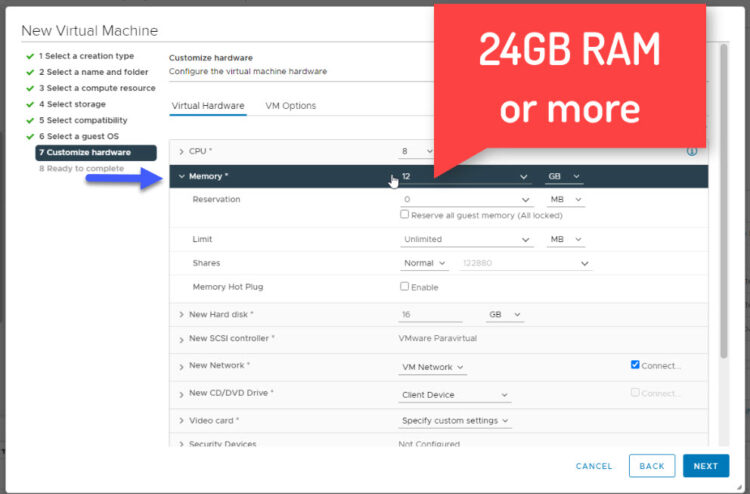Viewport: 750px width, 494px height.
Task: Open the VM Network dropdown
Action: tap(432, 367)
